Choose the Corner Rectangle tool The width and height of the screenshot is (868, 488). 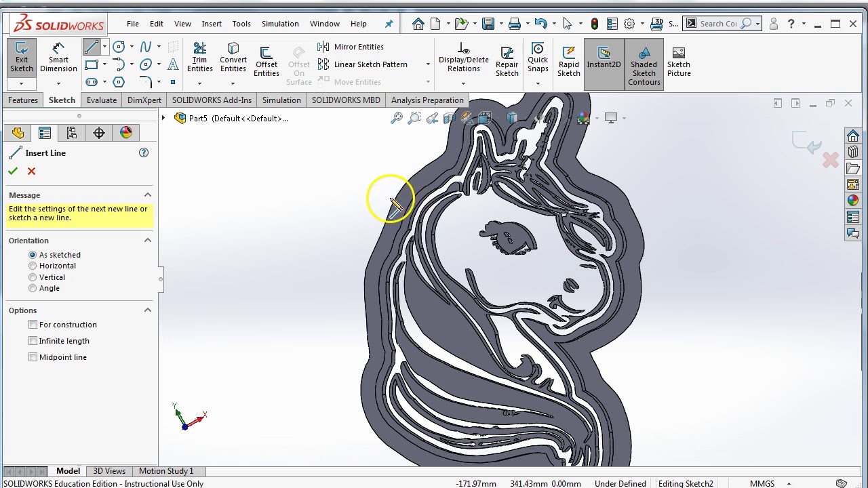pos(91,64)
